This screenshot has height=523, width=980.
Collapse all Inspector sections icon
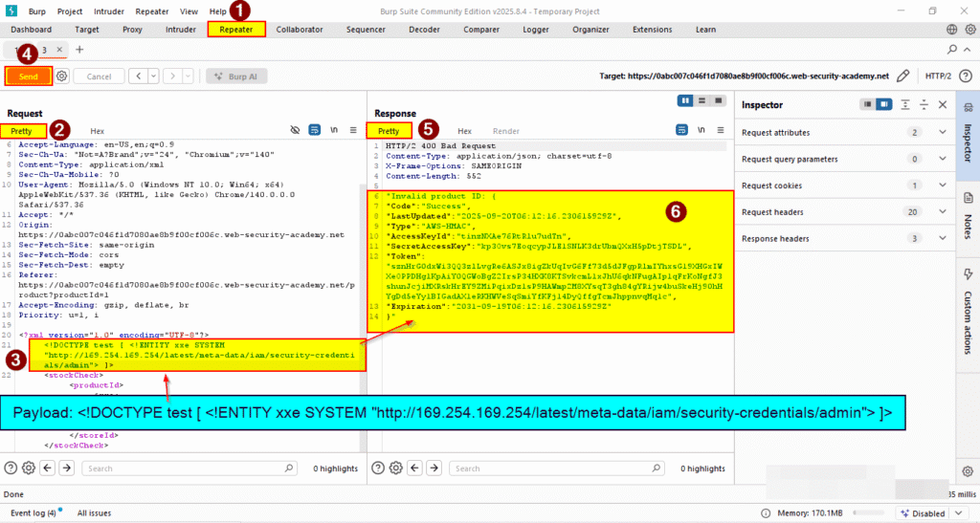(x=924, y=104)
